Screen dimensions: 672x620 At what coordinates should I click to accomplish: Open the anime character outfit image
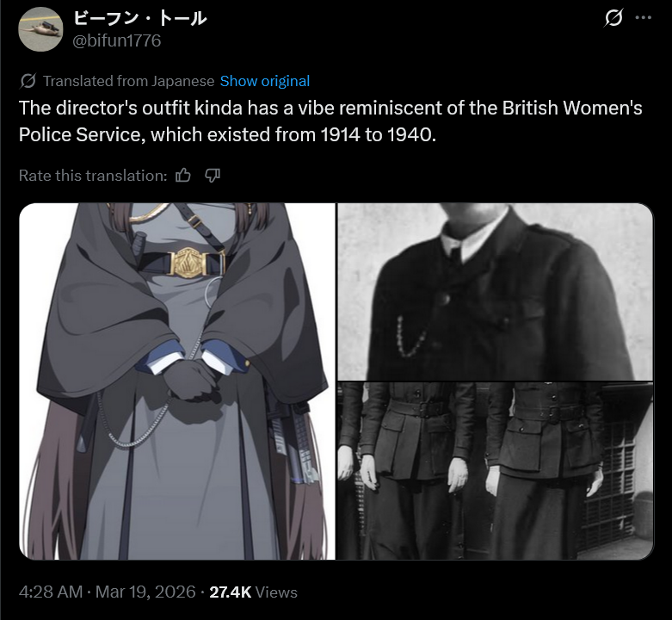coord(177,381)
